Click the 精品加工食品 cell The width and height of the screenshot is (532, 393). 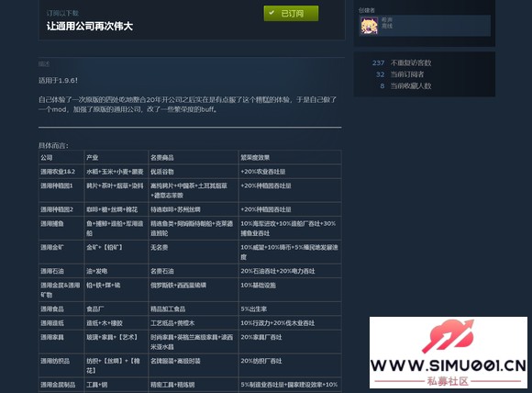(194, 309)
